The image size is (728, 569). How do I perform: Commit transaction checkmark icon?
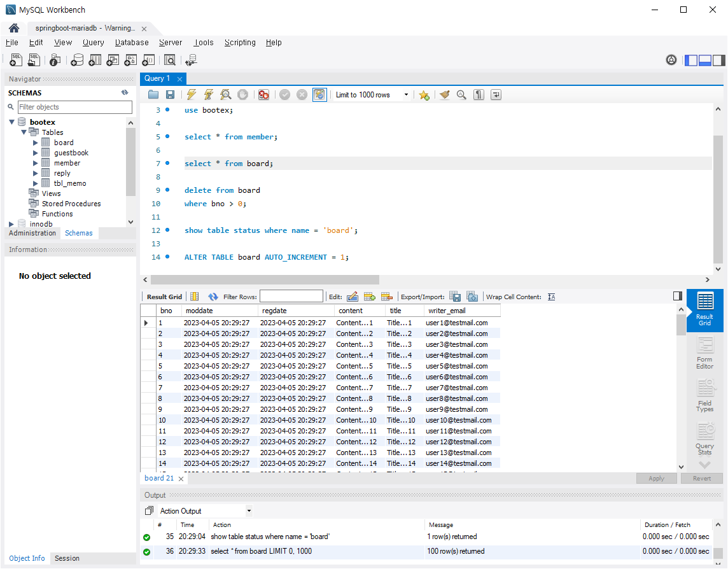pos(284,95)
